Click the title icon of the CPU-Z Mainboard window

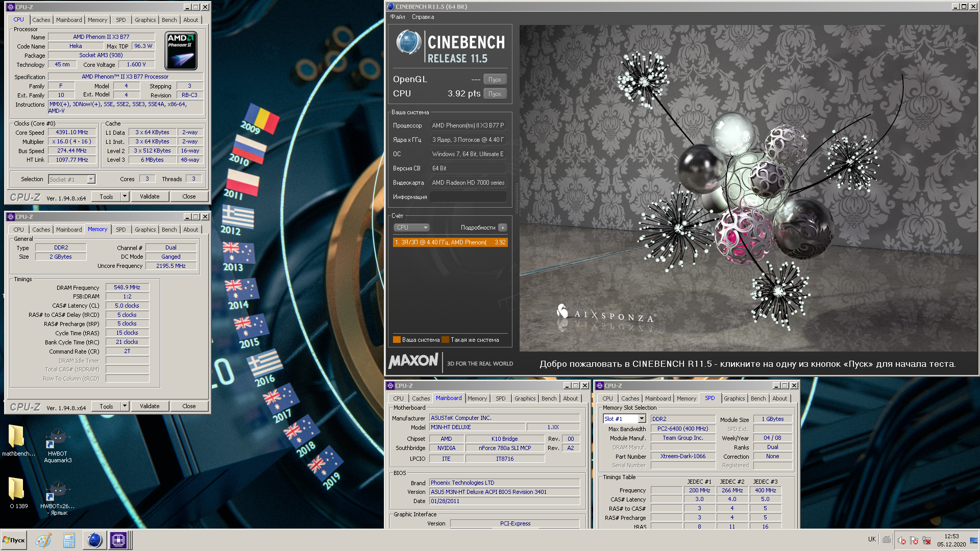click(x=390, y=386)
